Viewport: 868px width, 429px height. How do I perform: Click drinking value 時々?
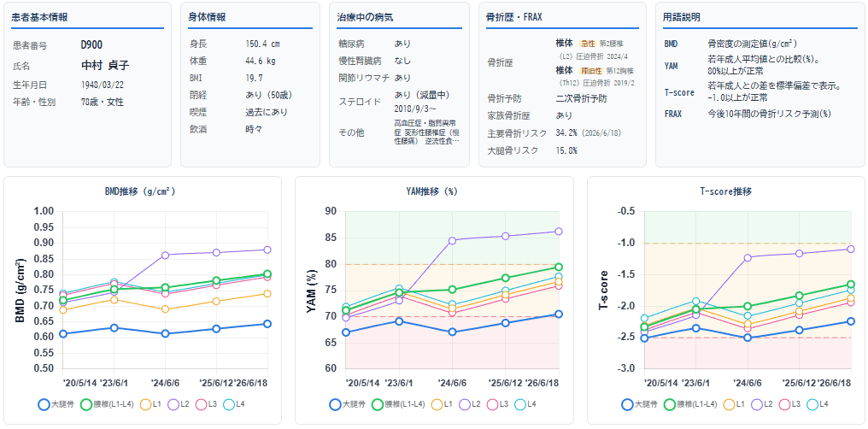click(254, 129)
